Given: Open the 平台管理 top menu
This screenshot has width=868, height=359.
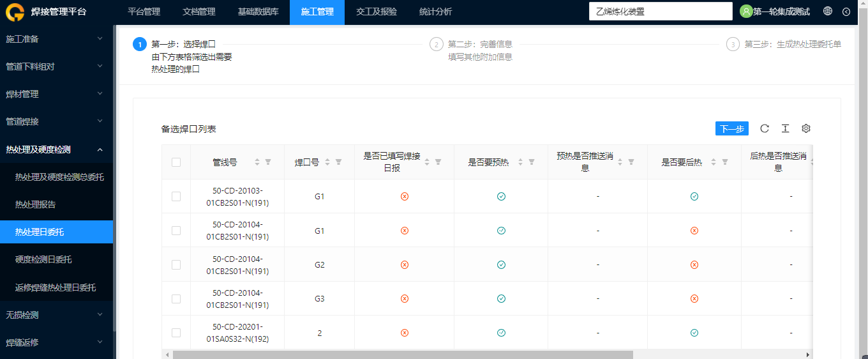Looking at the screenshot, I should tap(144, 11).
